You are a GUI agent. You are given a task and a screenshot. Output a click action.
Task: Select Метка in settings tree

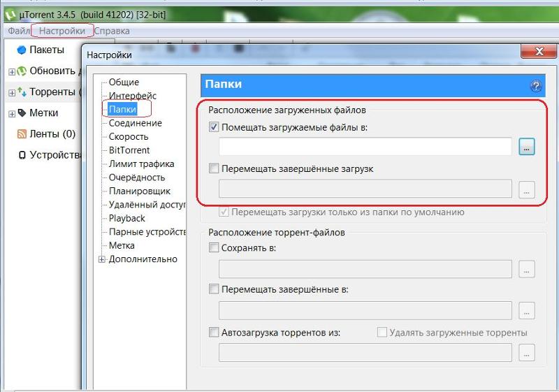pyautogui.click(x=122, y=245)
